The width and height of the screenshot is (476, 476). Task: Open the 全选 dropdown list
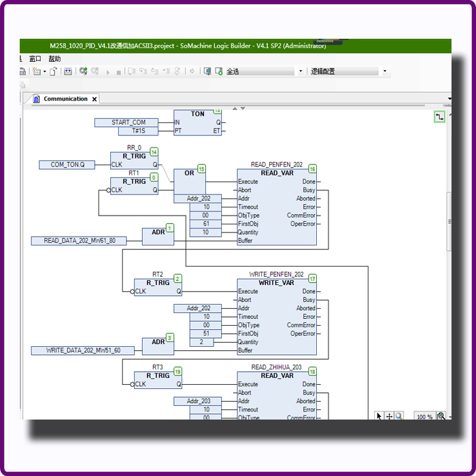click(x=301, y=71)
